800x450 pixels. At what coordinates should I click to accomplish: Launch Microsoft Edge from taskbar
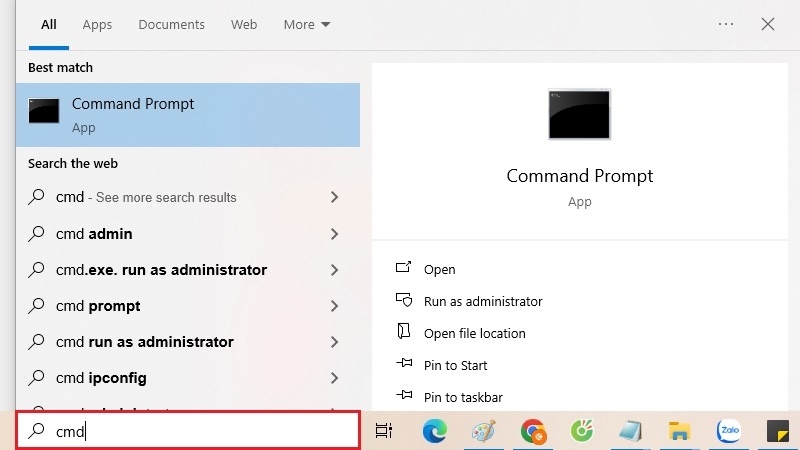tap(435, 431)
